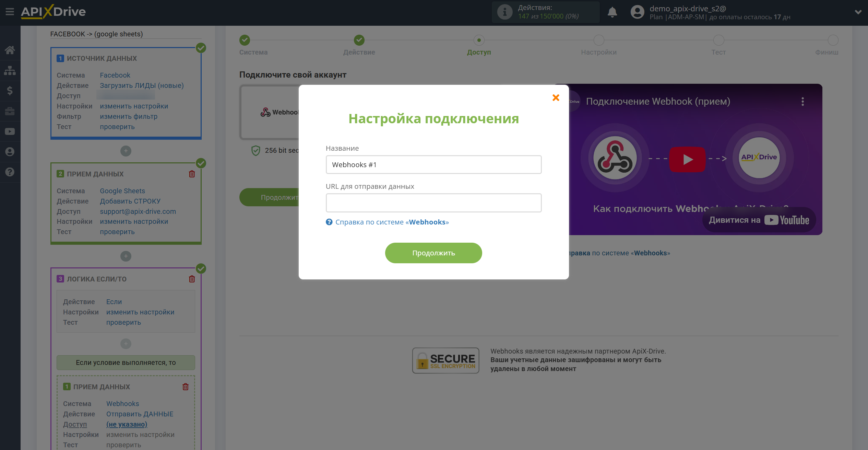This screenshot has width=868, height=450.
Task: Open the billing dollar icon in sidebar
Action: pos(10,91)
